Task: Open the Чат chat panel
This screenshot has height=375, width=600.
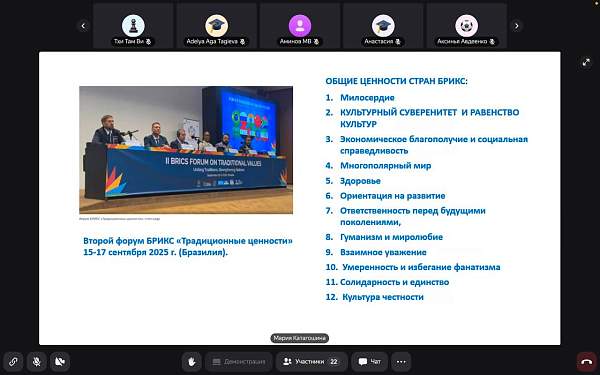Action: [370, 362]
